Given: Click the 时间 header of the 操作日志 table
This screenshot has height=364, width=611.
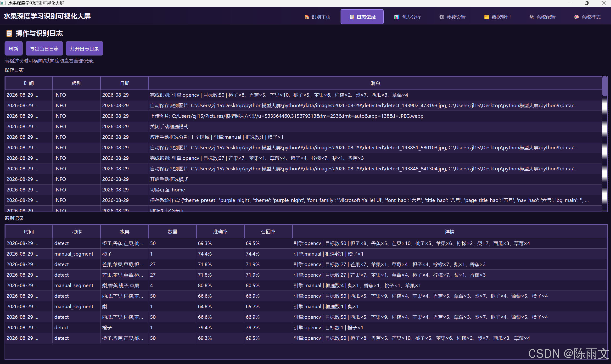Looking at the screenshot, I should click(x=29, y=83).
